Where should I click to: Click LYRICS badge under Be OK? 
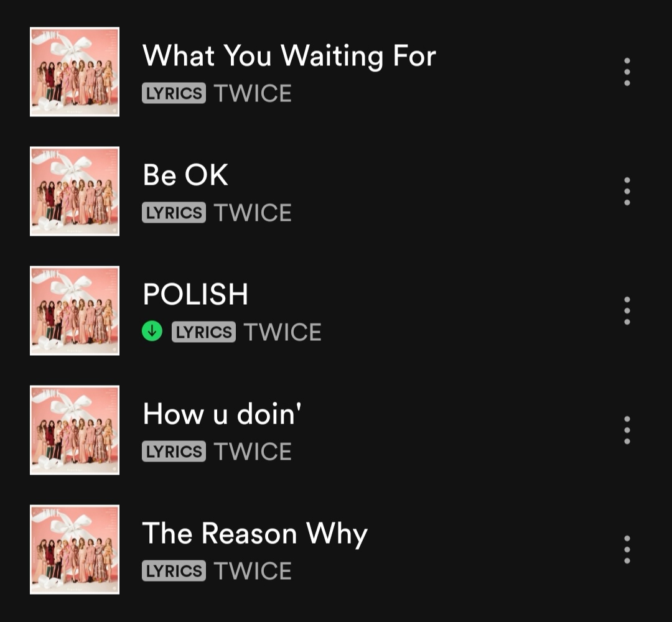[x=174, y=213]
